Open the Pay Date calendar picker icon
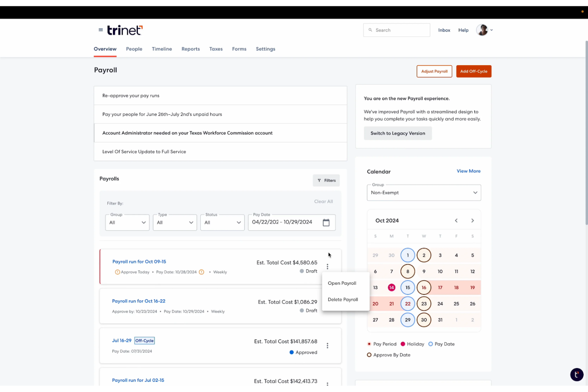The width and height of the screenshot is (588, 392). pos(326,222)
